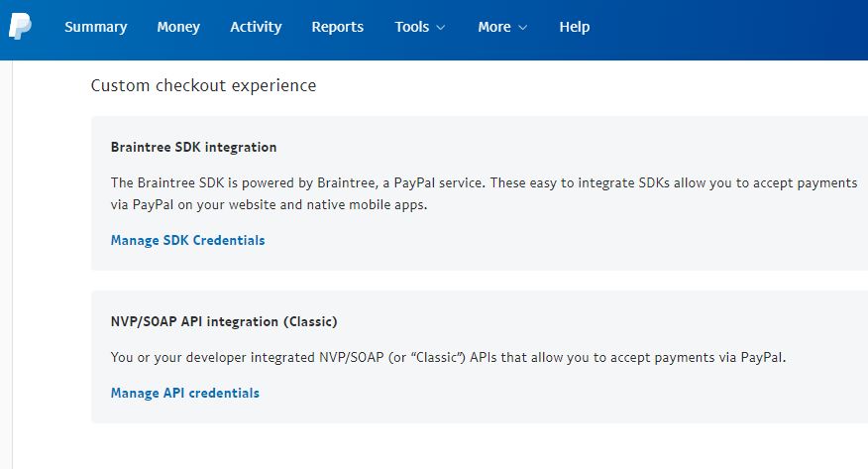Open the Activity section

tap(256, 27)
